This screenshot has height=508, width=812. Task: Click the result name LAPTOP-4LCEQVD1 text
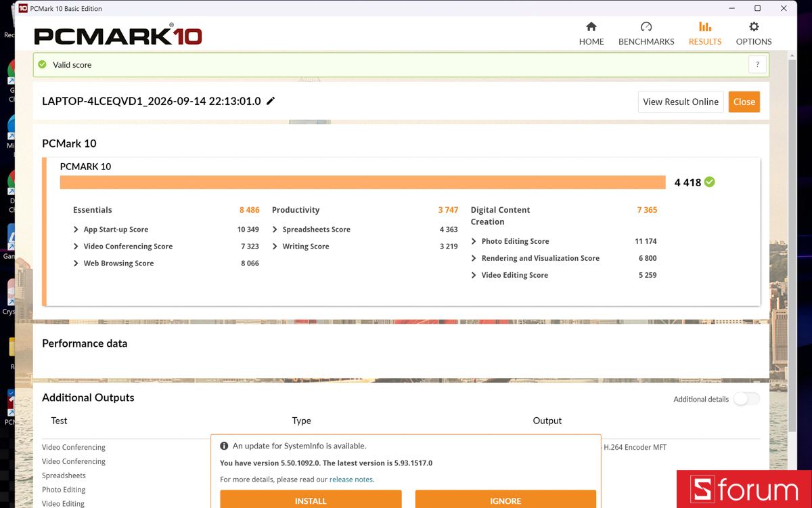click(x=152, y=101)
